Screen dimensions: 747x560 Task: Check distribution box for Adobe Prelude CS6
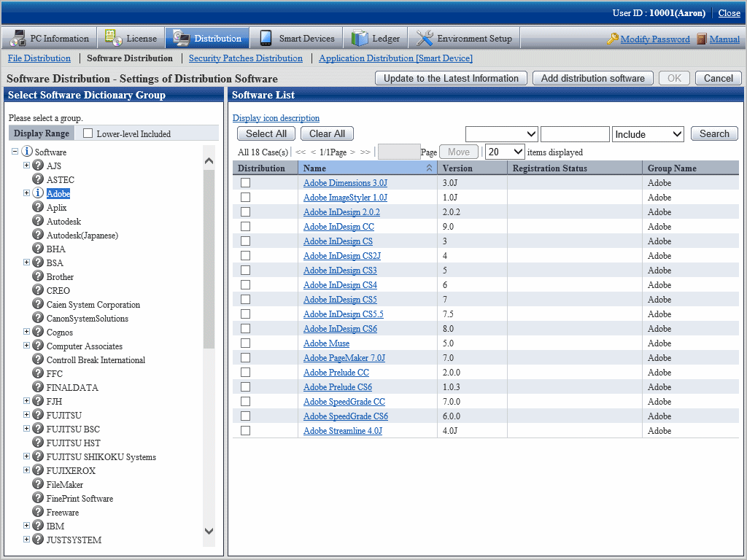tap(245, 386)
